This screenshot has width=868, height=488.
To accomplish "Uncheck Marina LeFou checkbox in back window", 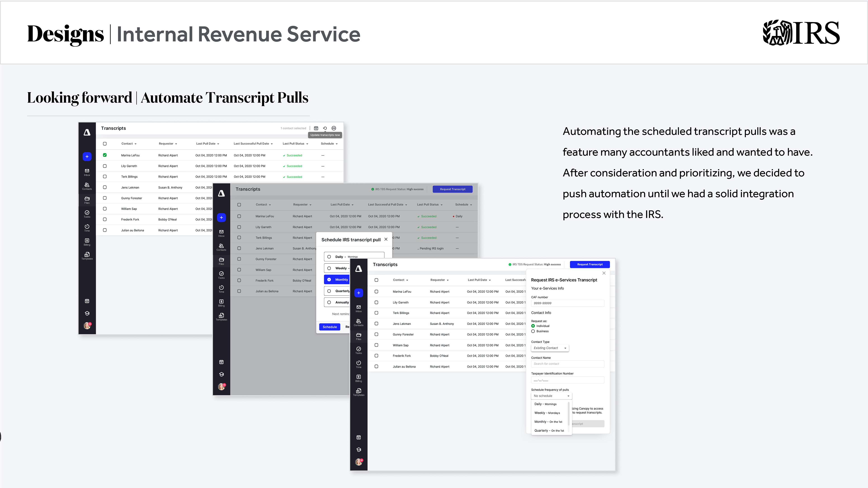I will pyautogui.click(x=105, y=155).
